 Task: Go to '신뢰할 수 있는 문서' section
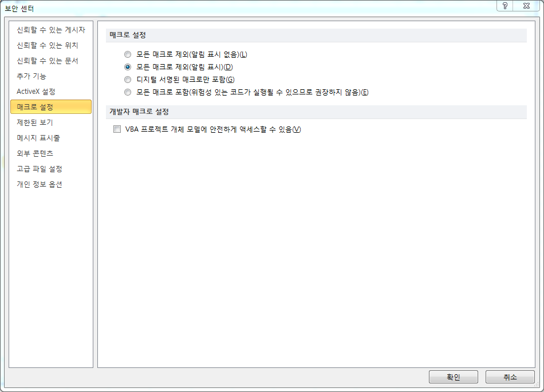click(51, 61)
